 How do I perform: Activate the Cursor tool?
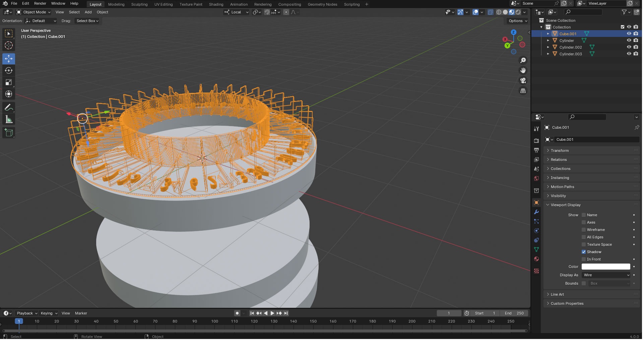[x=9, y=45]
